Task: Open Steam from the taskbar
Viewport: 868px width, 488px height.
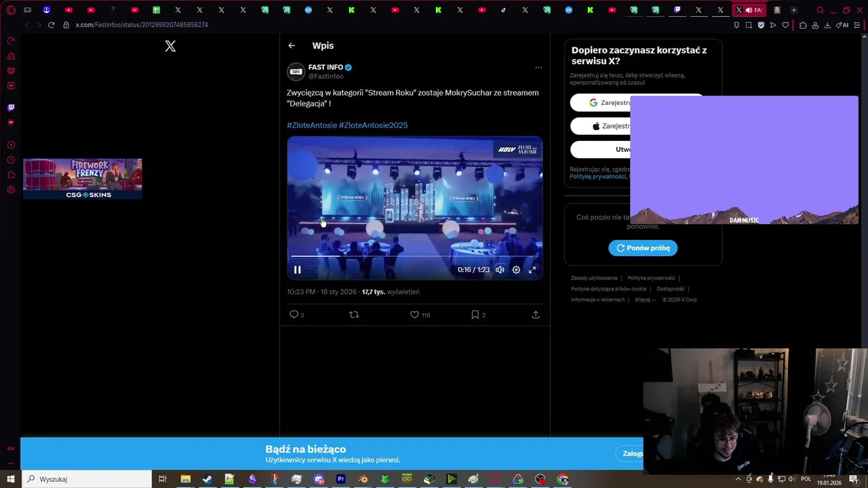Action: click(208, 479)
